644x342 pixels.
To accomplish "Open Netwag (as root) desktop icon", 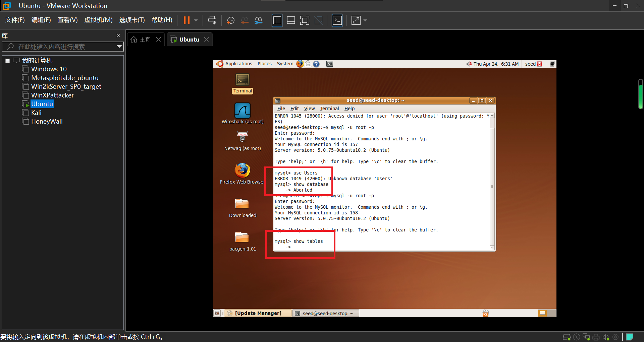I will tap(243, 141).
